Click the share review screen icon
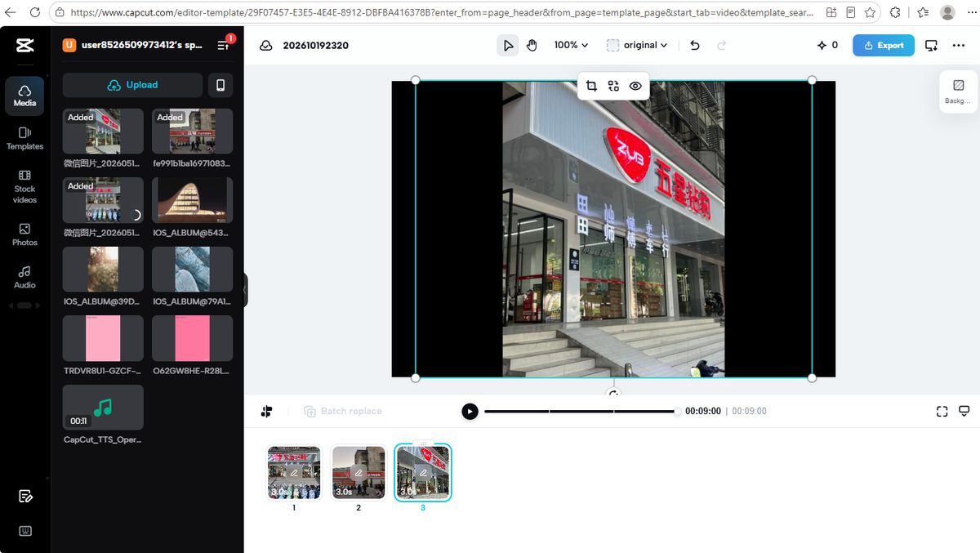The image size is (980, 553). [x=932, y=46]
